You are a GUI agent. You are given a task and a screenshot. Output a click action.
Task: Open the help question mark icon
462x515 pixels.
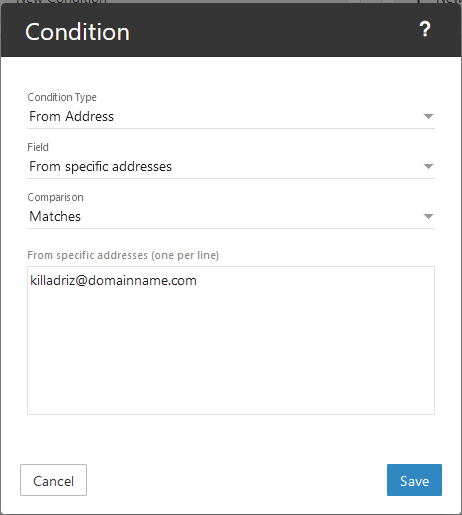coord(425,29)
